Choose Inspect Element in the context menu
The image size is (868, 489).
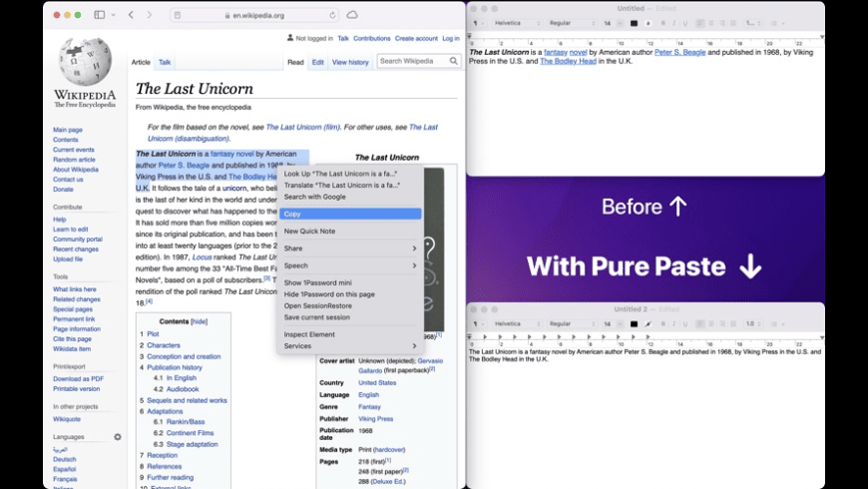coord(350,334)
